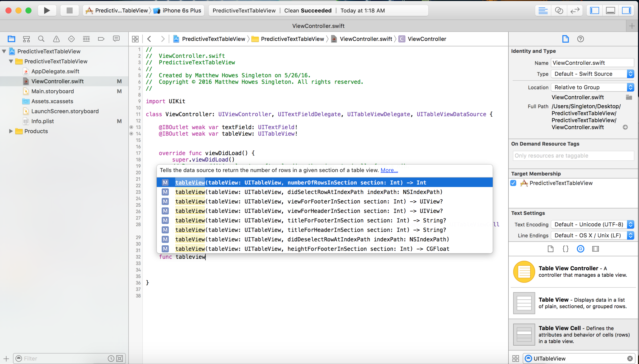
Task: Open the Report navigator
Action: click(x=116, y=39)
